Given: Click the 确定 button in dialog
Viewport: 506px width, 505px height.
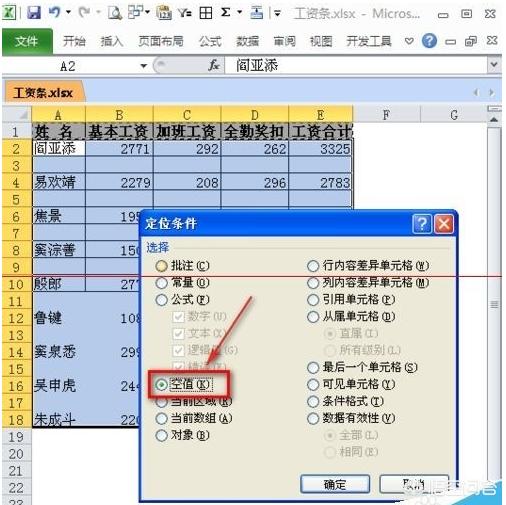Looking at the screenshot, I should coord(335,484).
